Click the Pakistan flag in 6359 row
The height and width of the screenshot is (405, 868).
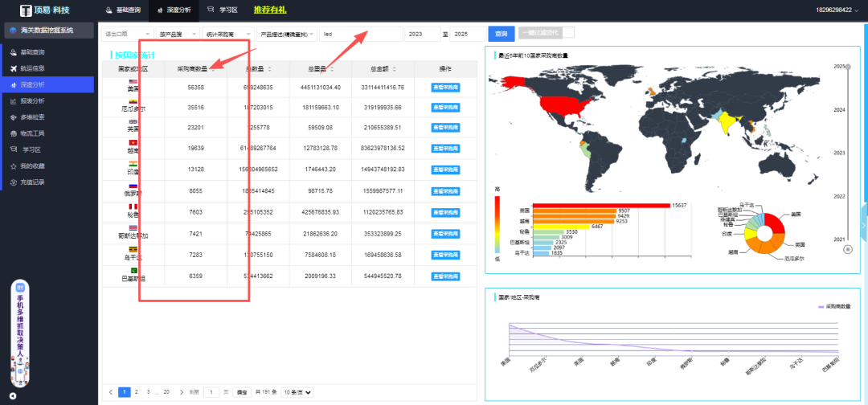[x=133, y=270]
